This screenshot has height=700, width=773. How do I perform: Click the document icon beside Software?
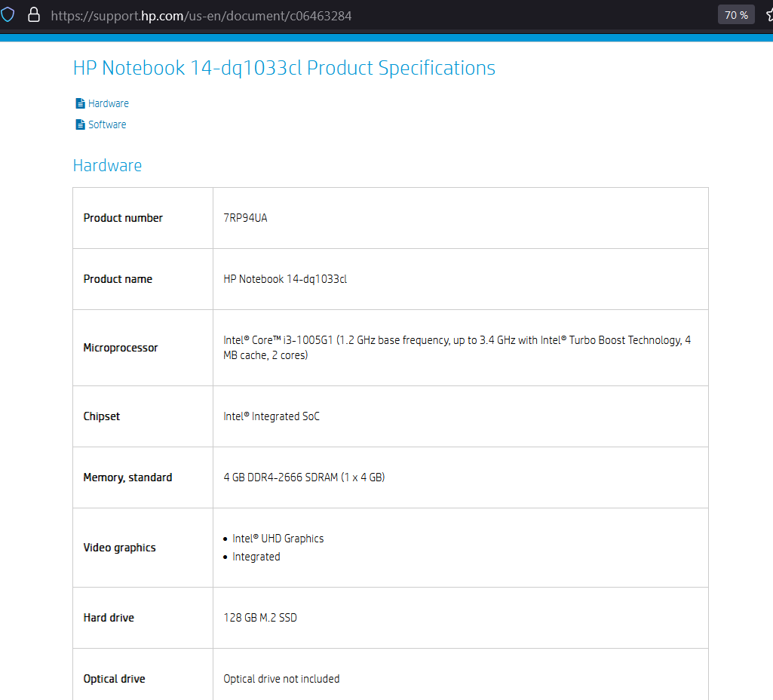click(x=80, y=124)
